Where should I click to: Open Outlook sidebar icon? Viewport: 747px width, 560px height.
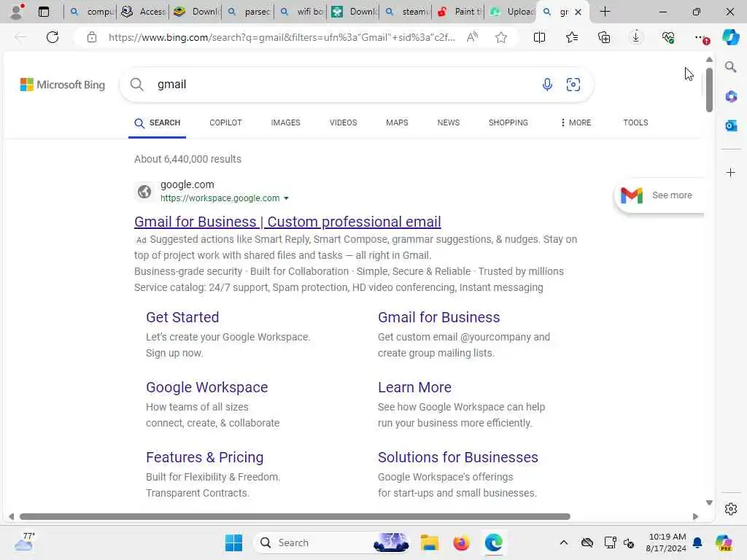pyautogui.click(x=731, y=125)
